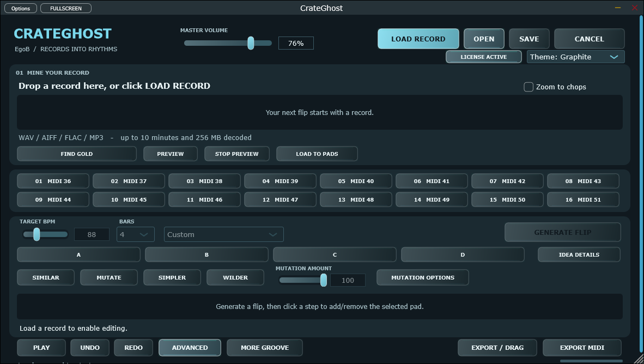Switch to idea slot C
644x364 pixels.
tap(335, 254)
